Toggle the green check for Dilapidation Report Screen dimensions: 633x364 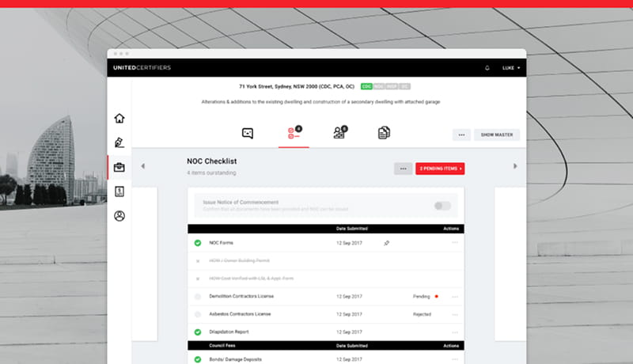(x=198, y=332)
